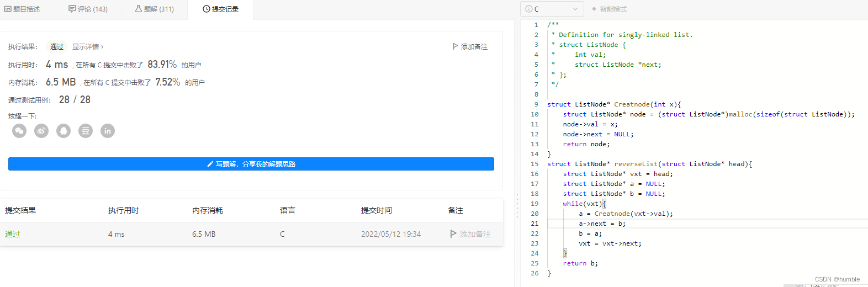The image size is (868, 287).
Task: Click 'vxt = vxt->next;' code line
Action: coord(610,243)
